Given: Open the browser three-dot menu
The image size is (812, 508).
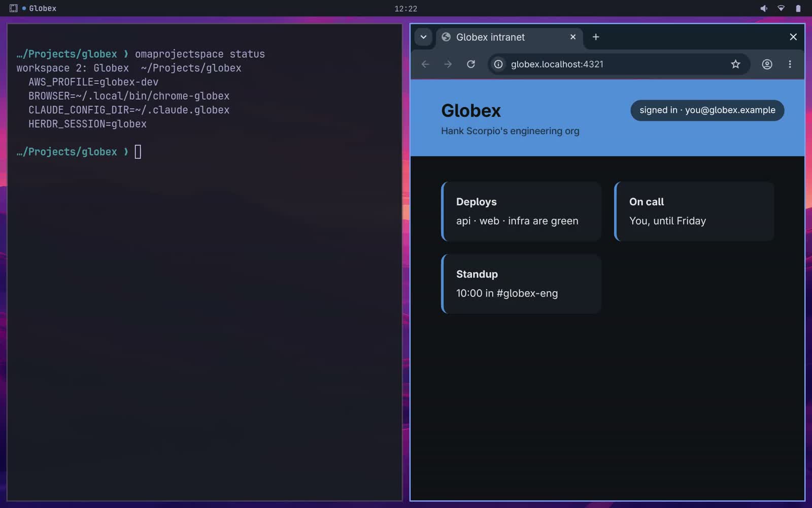Looking at the screenshot, I should (790, 64).
